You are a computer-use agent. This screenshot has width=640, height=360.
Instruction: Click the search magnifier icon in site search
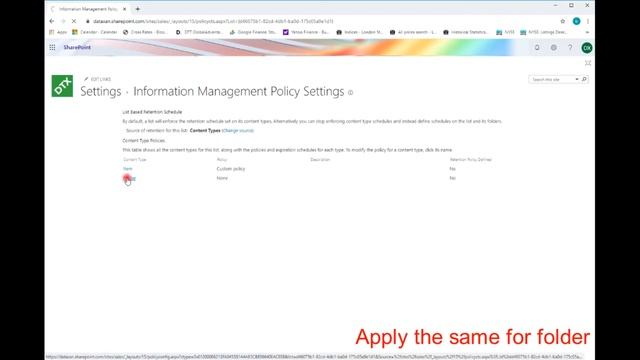click(x=584, y=79)
